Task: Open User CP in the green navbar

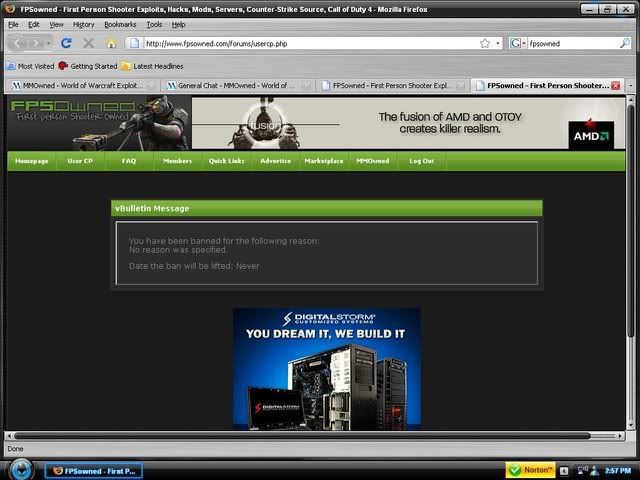Action: pyautogui.click(x=80, y=161)
